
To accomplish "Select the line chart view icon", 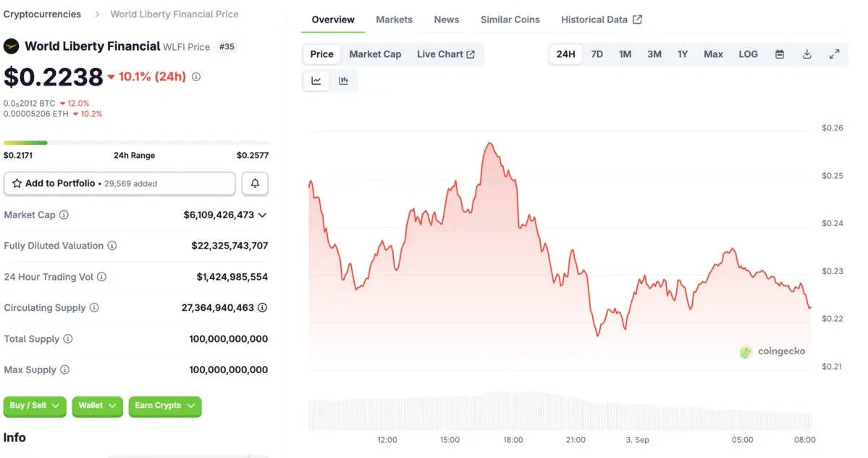I will tap(316, 81).
